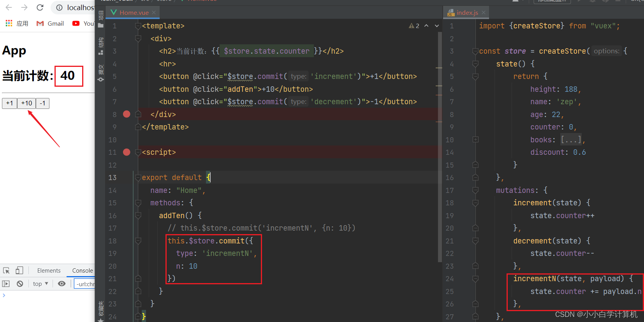The image size is (644, 322).
Task: Click the -1 button in the App page
Action: (x=42, y=103)
